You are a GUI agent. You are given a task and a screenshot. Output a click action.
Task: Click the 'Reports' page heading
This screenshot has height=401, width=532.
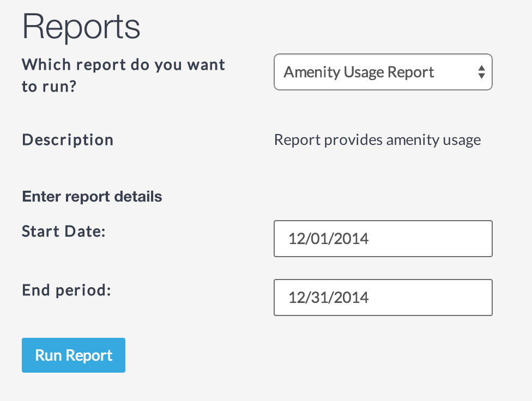pos(81,27)
